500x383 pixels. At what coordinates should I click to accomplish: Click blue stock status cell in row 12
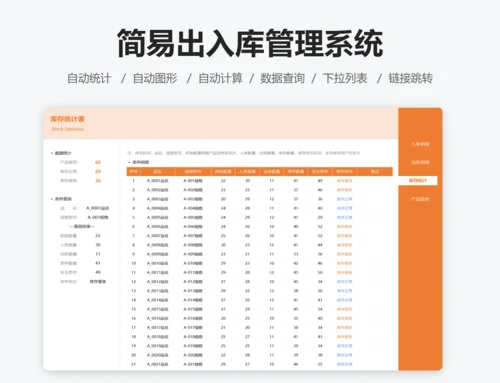tap(345, 282)
